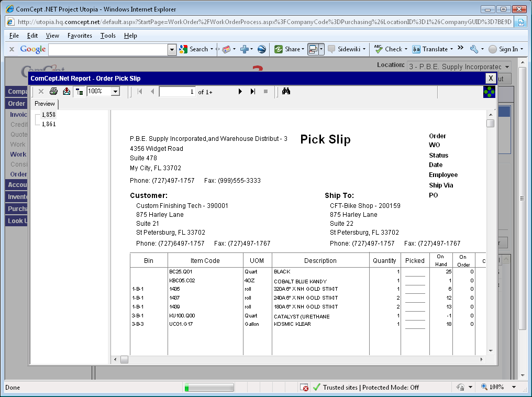Close the Order Pick Slip report dialog
This screenshot has width=532, height=397.
pyautogui.click(x=490, y=78)
